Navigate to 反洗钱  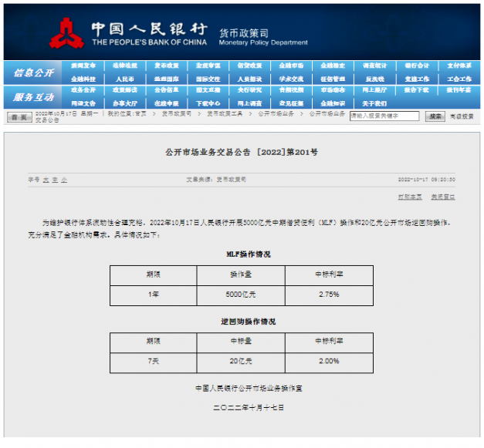374,79
